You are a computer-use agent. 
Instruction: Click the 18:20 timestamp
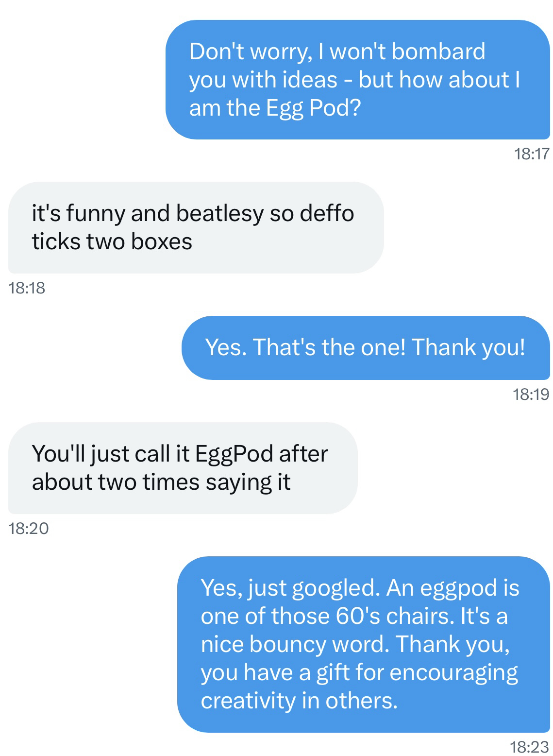point(29,528)
